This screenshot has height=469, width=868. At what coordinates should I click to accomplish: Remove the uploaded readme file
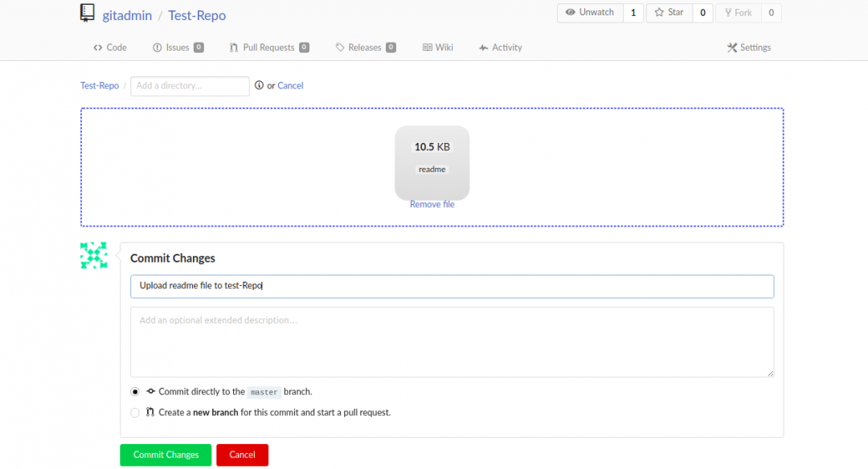point(432,204)
